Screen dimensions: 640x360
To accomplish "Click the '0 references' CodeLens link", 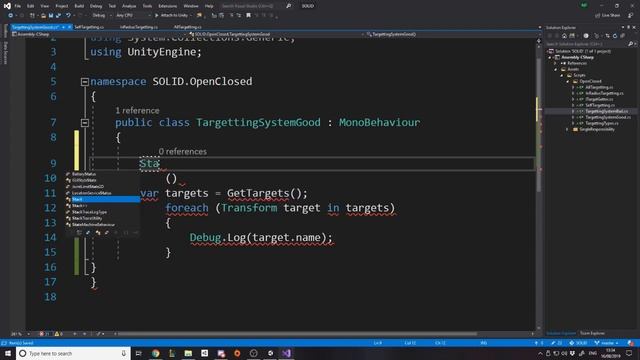I will click(182, 151).
